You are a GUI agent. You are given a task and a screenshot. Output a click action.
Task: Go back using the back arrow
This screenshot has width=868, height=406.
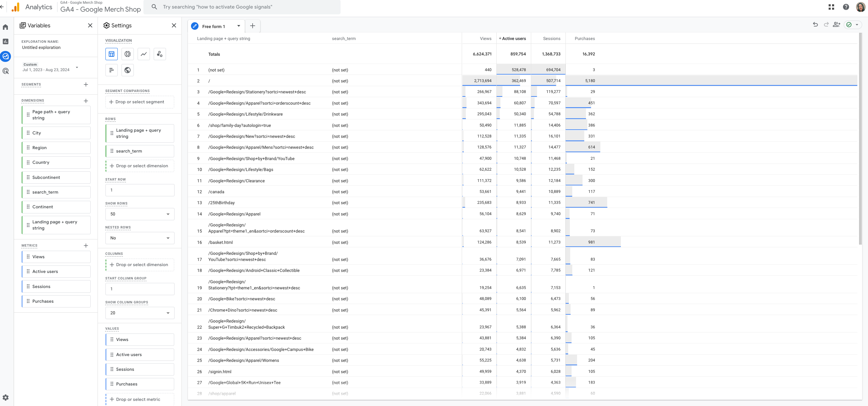pos(2,7)
